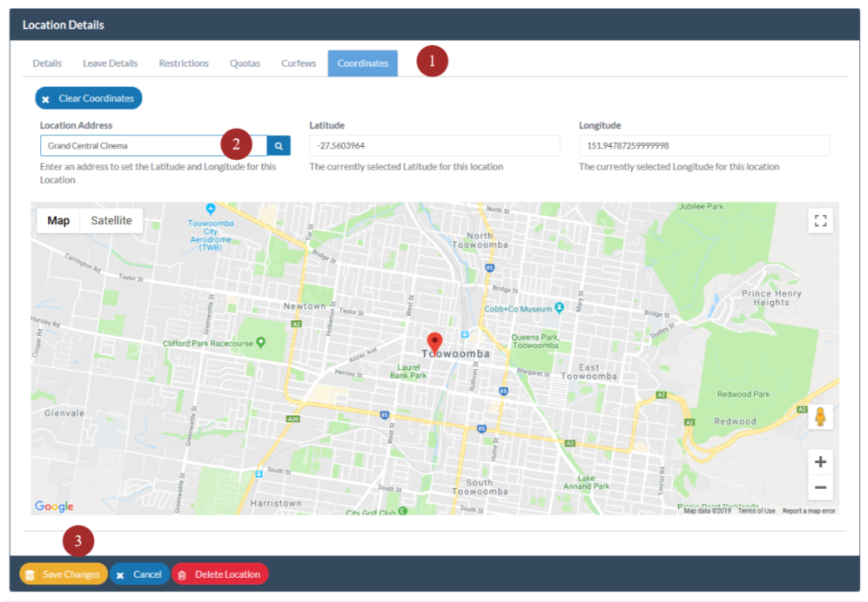
Task: Open the Leave Details tab
Action: (110, 63)
